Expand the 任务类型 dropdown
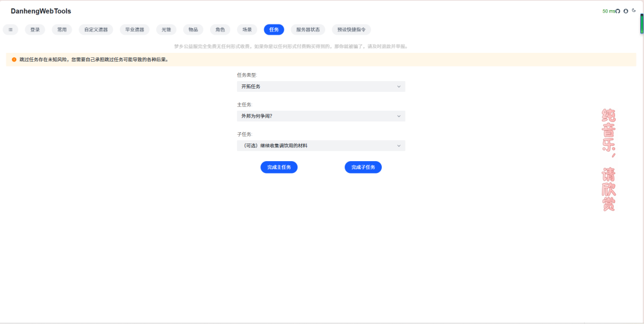The image size is (644, 324). (x=321, y=86)
